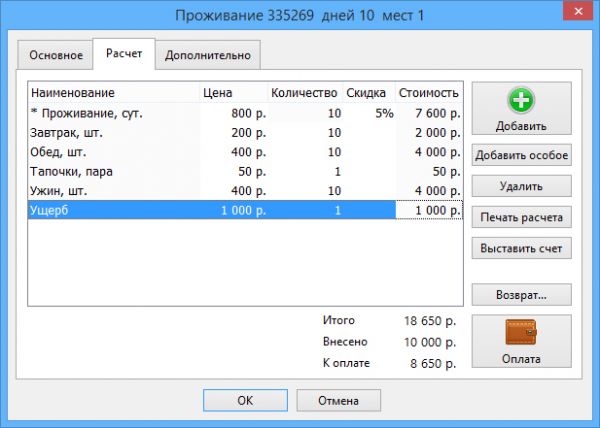Select the '* Проживание, сут.' row
Image resolution: width=600 pixels, height=428 pixels.
click(x=245, y=113)
